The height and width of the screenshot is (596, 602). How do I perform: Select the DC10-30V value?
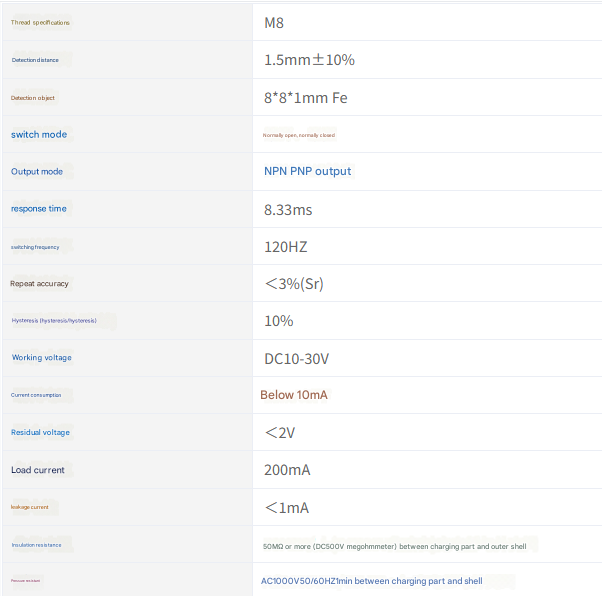(x=296, y=358)
